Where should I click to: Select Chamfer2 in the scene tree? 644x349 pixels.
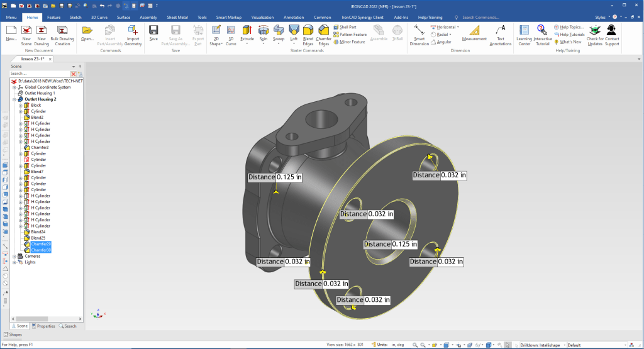[39, 147]
